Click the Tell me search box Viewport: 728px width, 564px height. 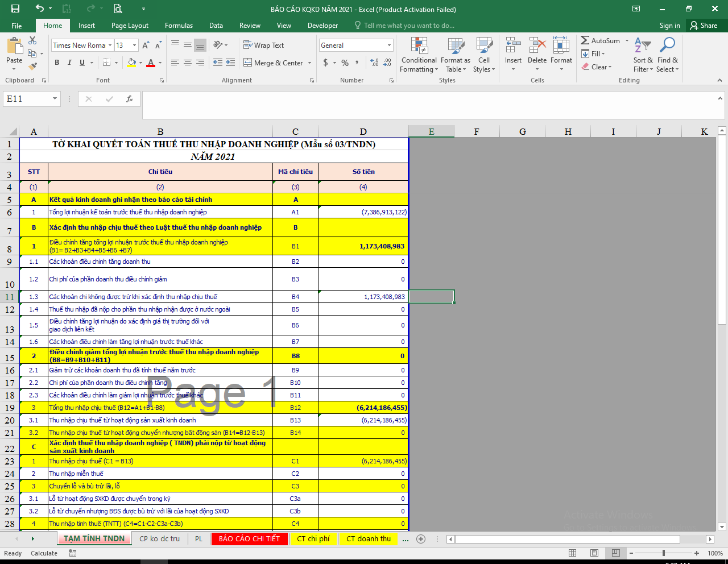408,26
